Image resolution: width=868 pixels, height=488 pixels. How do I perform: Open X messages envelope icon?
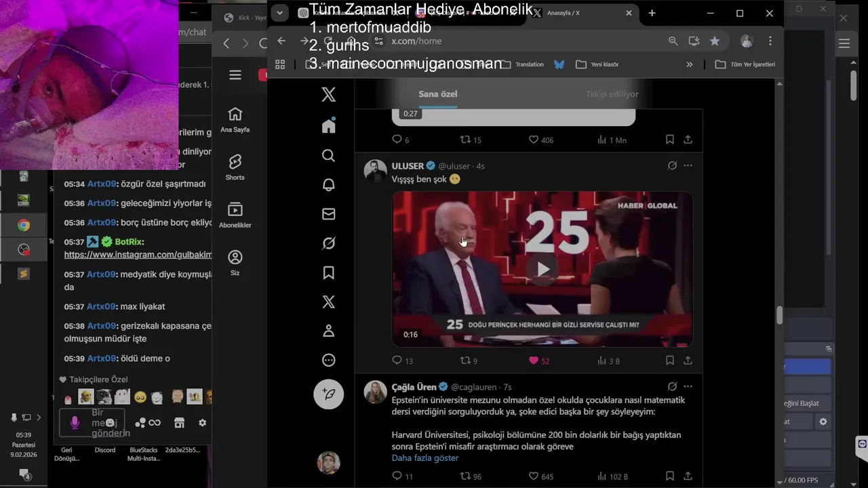tap(329, 214)
